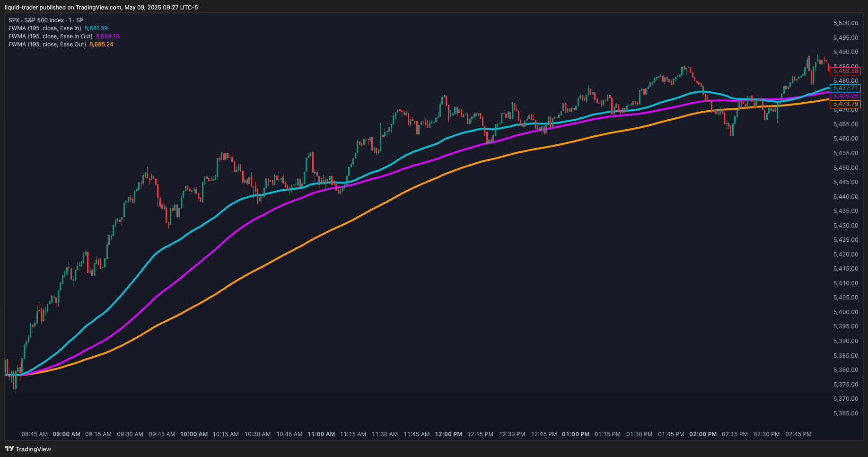The width and height of the screenshot is (868, 457).
Task: Click the 5,465.00 price axis label
Action: coord(846,124)
